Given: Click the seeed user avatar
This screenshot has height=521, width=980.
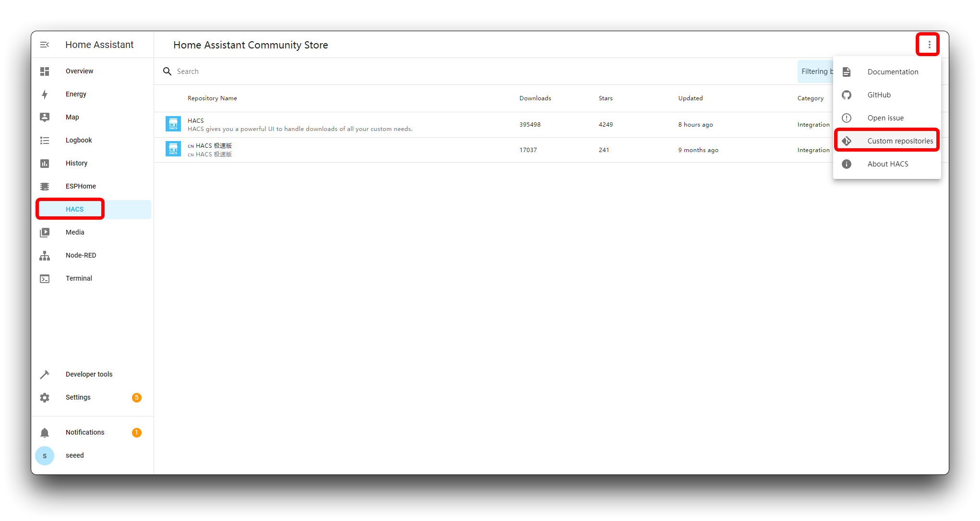Looking at the screenshot, I should coord(45,455).
